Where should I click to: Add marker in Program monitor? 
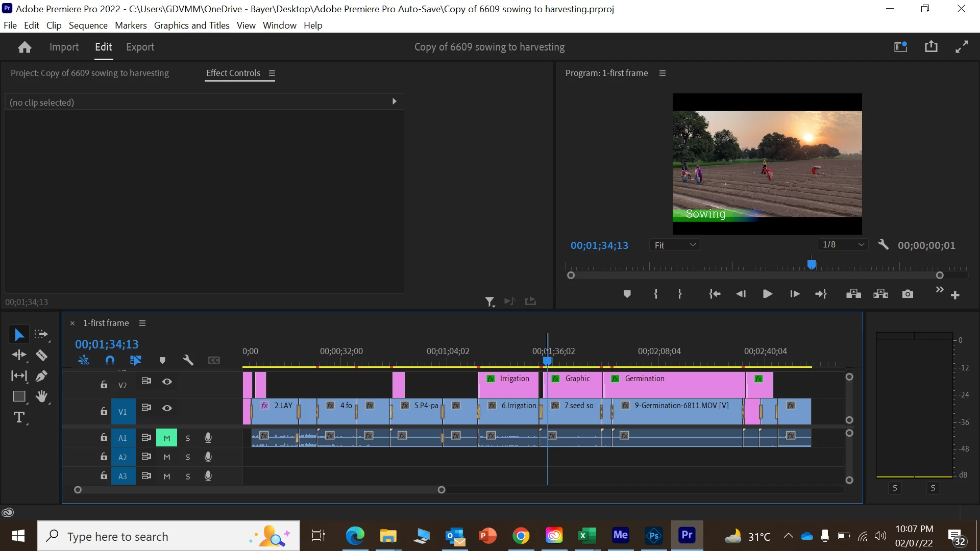pyautogui.click(x=627, y=294)
